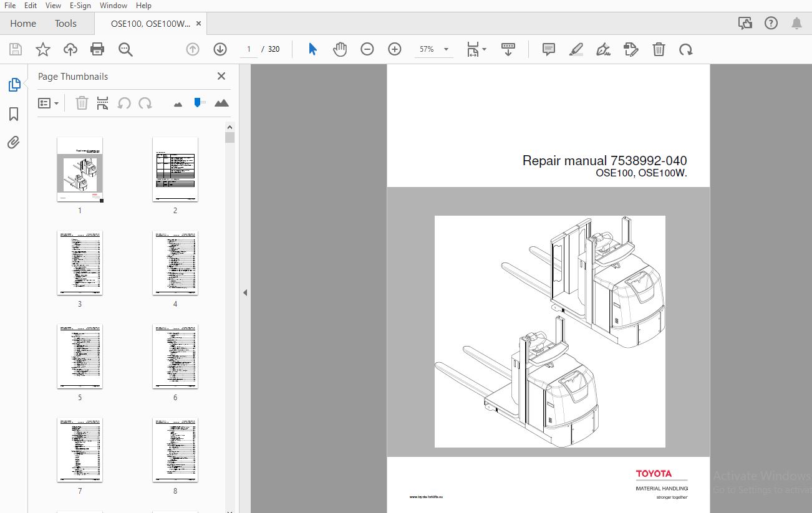Rotate page with toolbar rotate icon
The height and width of the screenshot is (513, 812).
click(x=686, y=49)
